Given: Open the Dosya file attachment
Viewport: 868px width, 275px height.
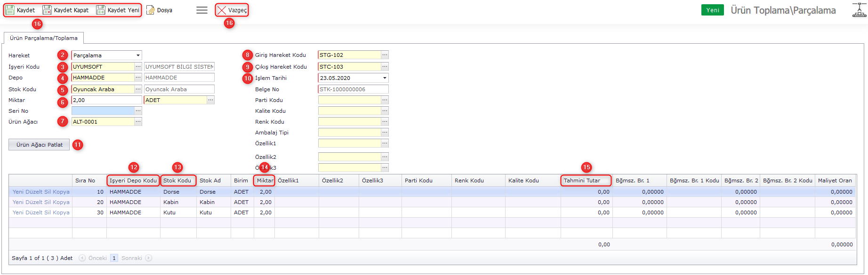Looking at the screenshot, I should point(159,10).
